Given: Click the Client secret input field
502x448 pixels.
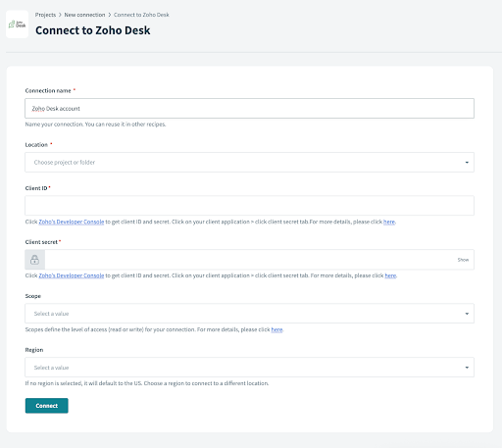Looking at the screenshot, I should (x=250, y=260).
